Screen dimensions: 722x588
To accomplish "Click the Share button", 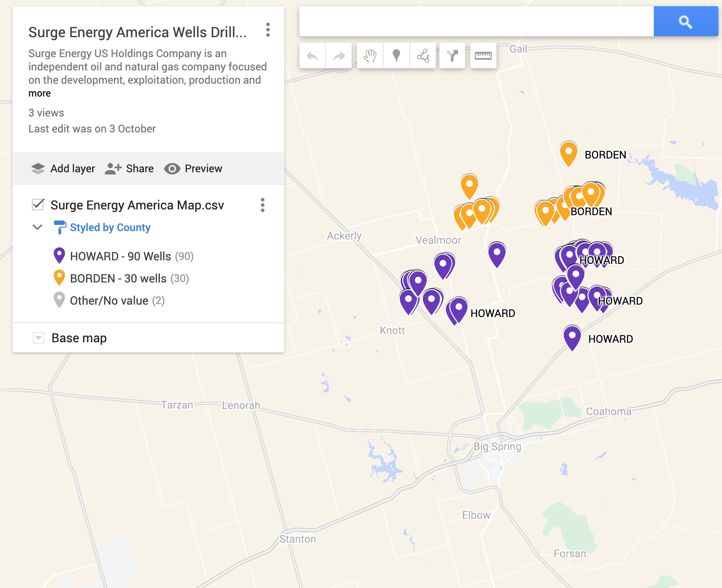I will 129,169.
